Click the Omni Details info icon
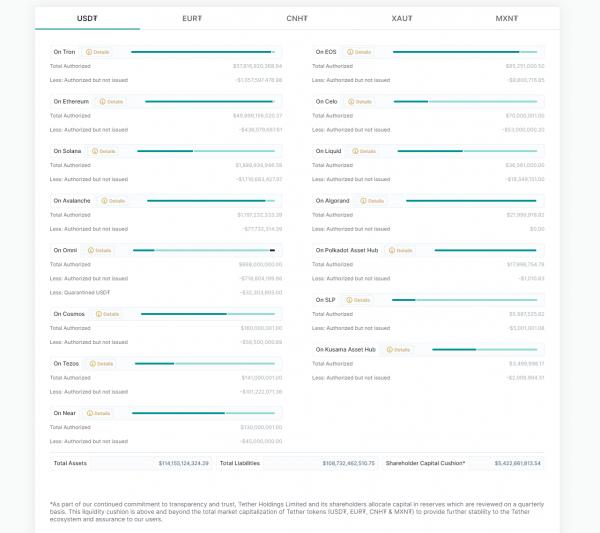The image size is (600, 533). (88, 250)
